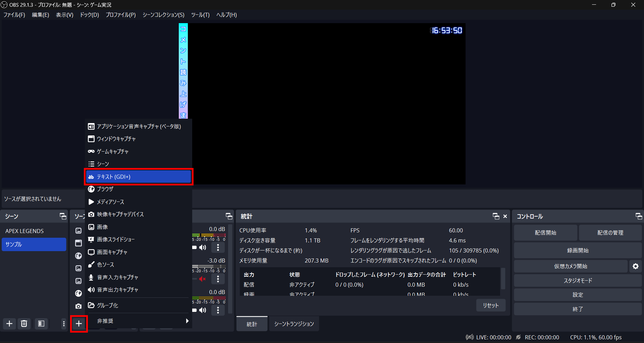Choose グループ化 in source menu
This screenshot has height=343, width=644.
point(138,305)
